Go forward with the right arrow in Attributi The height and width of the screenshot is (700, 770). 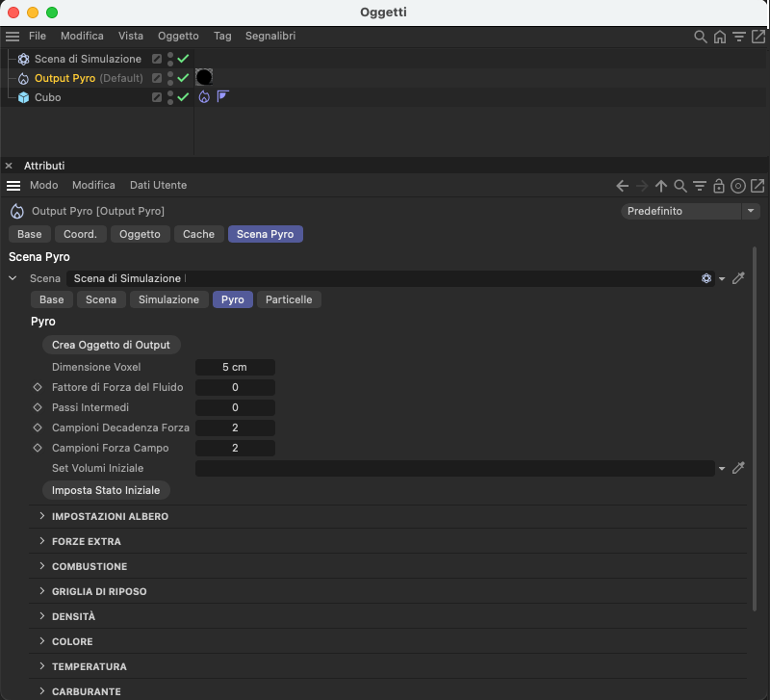pos(641,186)
